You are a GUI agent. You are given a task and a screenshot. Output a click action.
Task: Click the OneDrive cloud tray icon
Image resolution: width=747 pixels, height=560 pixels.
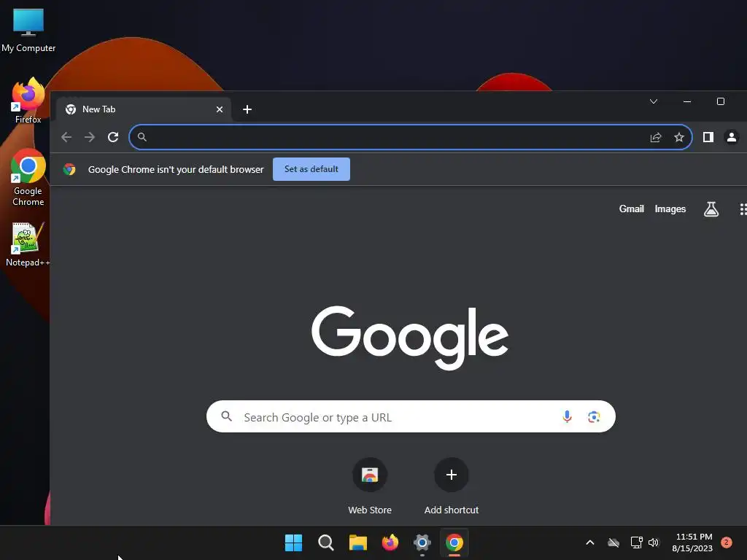614,542
